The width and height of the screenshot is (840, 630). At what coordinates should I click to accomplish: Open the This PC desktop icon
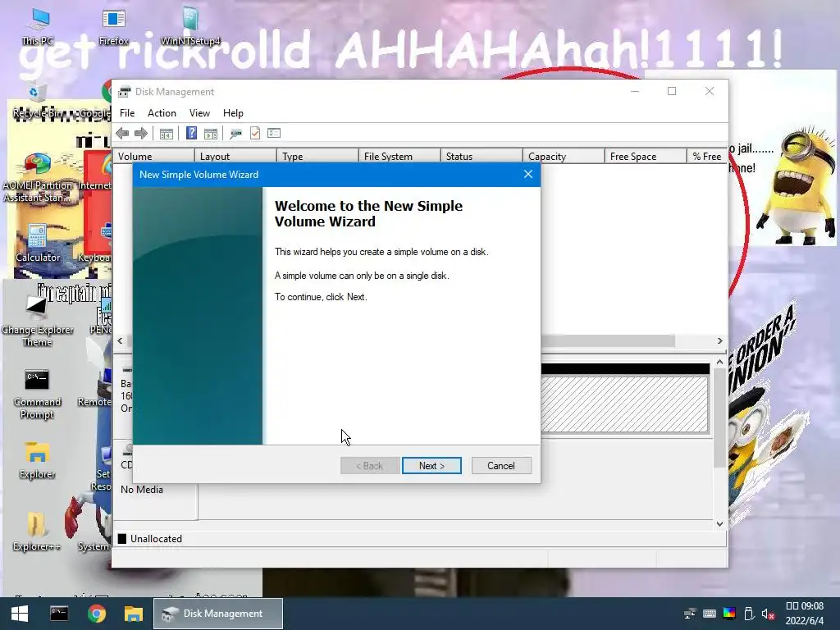click(38, 27)
